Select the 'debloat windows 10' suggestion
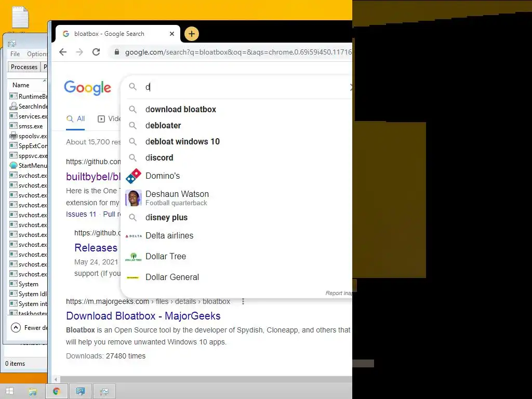This screenshot has height=399, width=532. click(182, 141)
